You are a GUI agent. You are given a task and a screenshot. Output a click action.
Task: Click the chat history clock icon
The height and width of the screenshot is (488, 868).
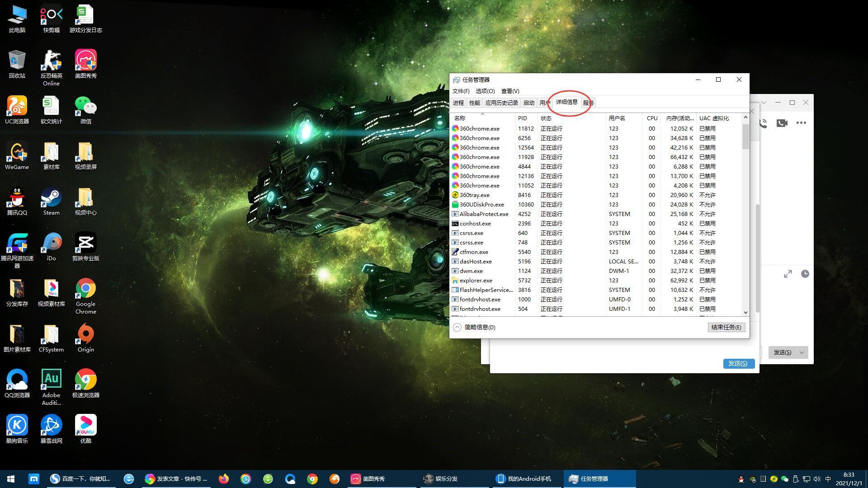pos(805,274)
